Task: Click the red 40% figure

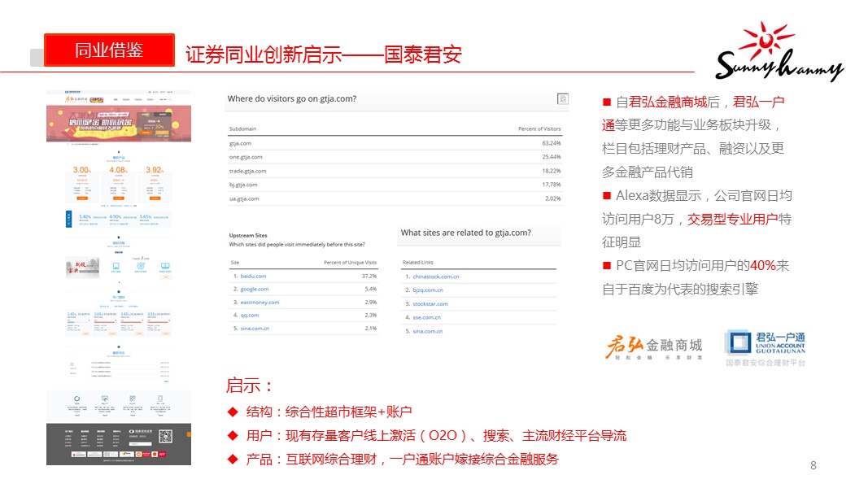Action: click(x=763, y=266)
